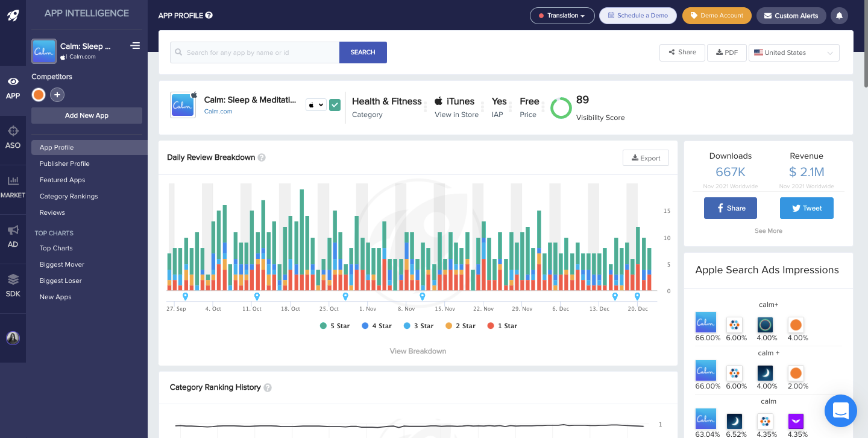Click the dark ring app icon in the calm+ row
868x438 pixels.
[765, 325]
